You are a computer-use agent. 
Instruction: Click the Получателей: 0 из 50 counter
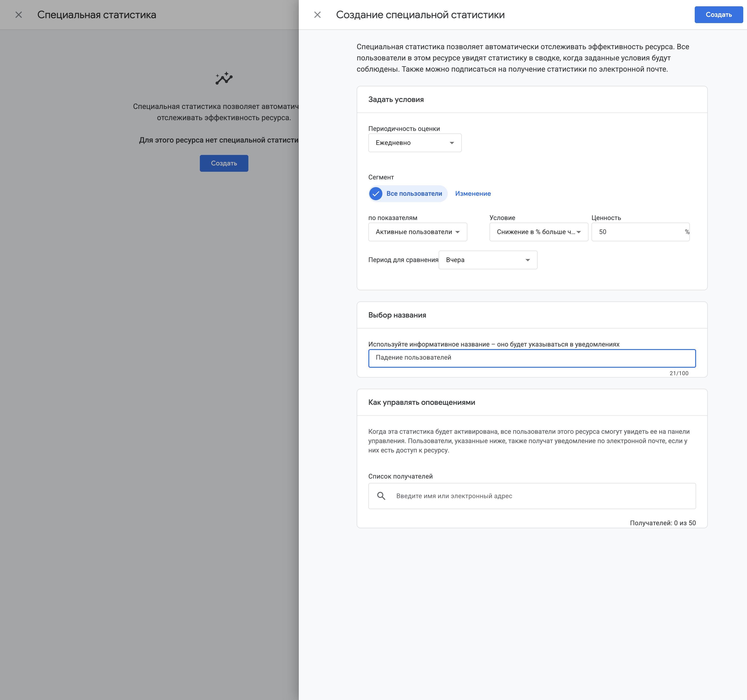662,523
